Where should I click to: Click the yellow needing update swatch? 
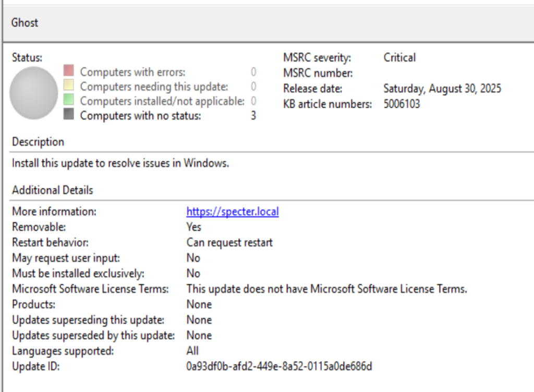coord(69,85)
